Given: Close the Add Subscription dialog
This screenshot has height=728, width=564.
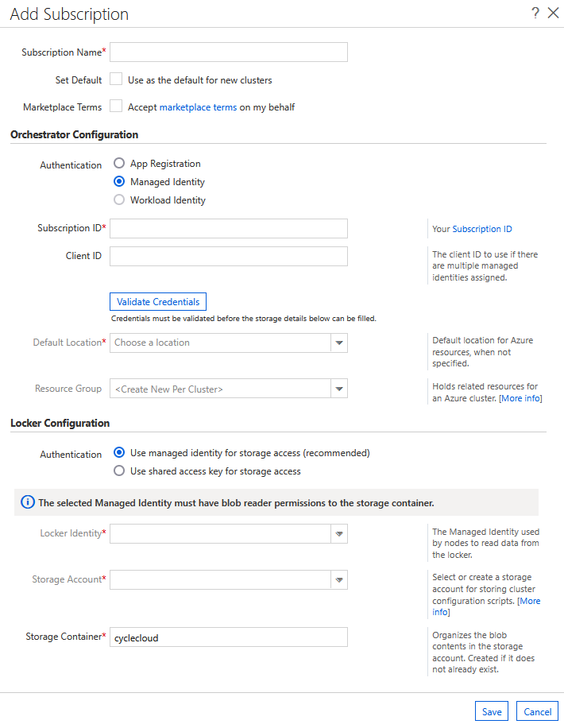Looking at the screenshot, I should [x=554, y=13].
